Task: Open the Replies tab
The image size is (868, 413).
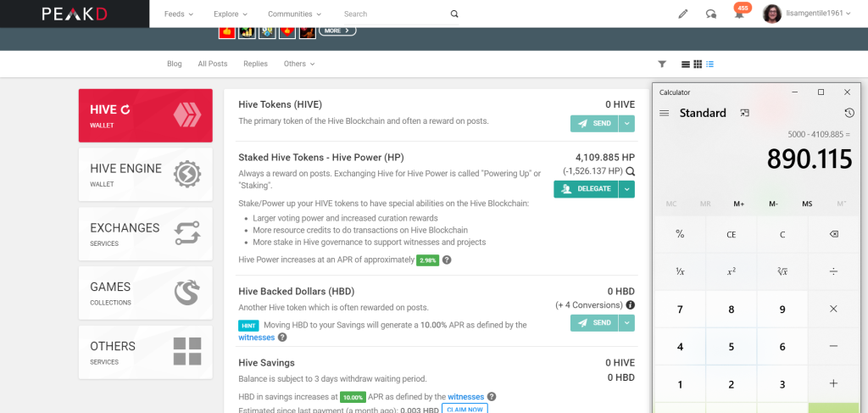Action: point(255,64)
